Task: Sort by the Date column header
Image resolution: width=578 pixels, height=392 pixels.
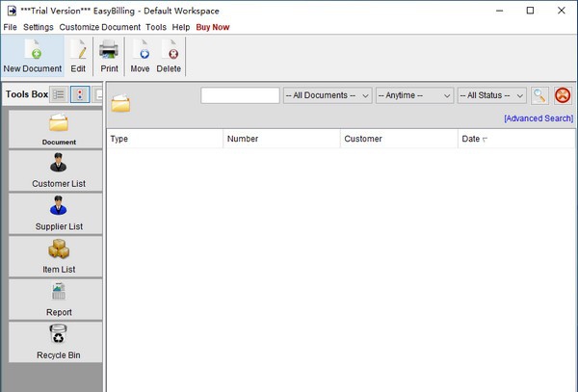Action: (x=516, y=139)
